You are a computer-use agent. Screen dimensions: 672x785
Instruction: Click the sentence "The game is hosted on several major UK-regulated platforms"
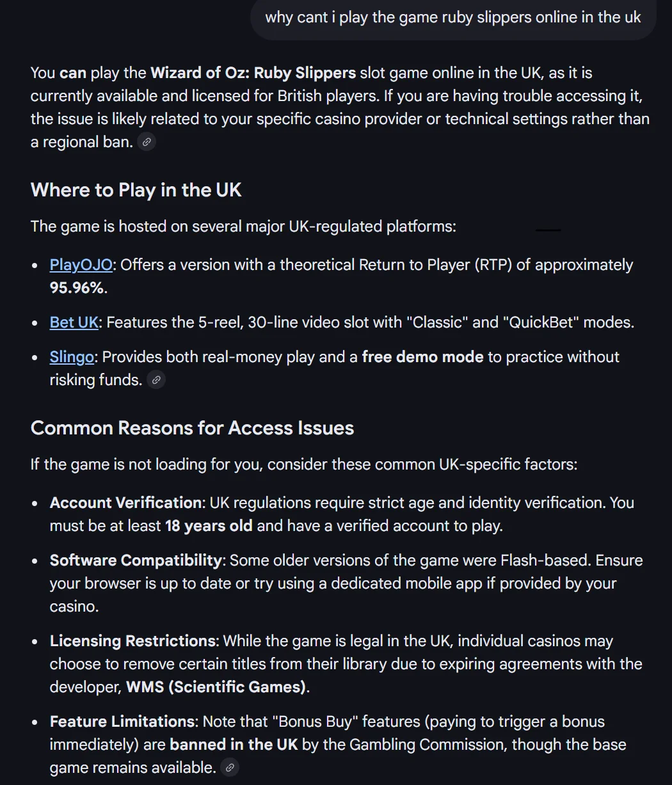[x=243, y=226]
